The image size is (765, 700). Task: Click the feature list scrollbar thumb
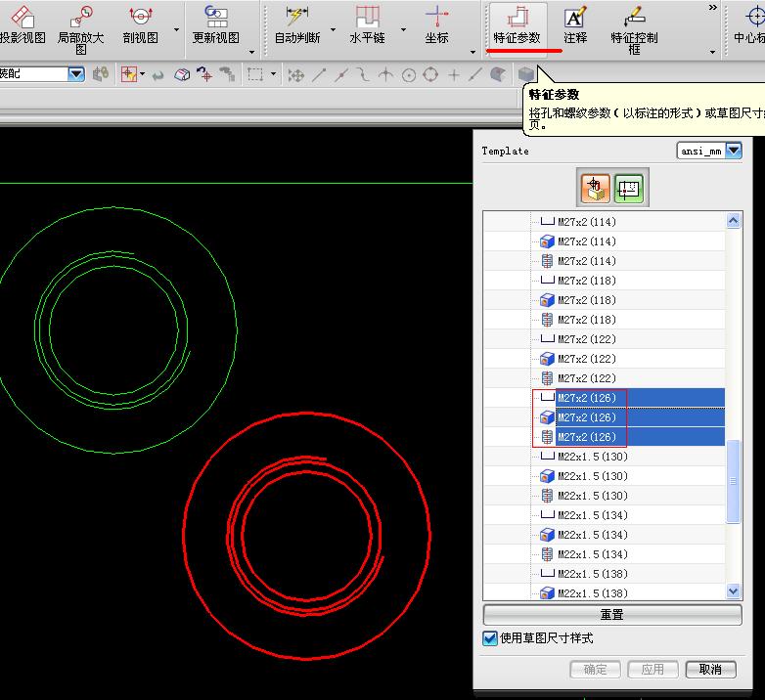[734, 481]
